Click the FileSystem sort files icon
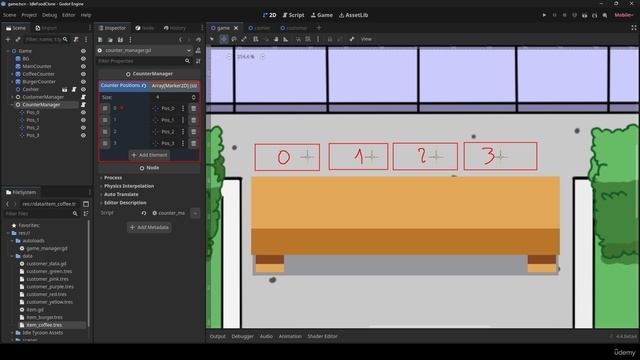 [86, 213]
